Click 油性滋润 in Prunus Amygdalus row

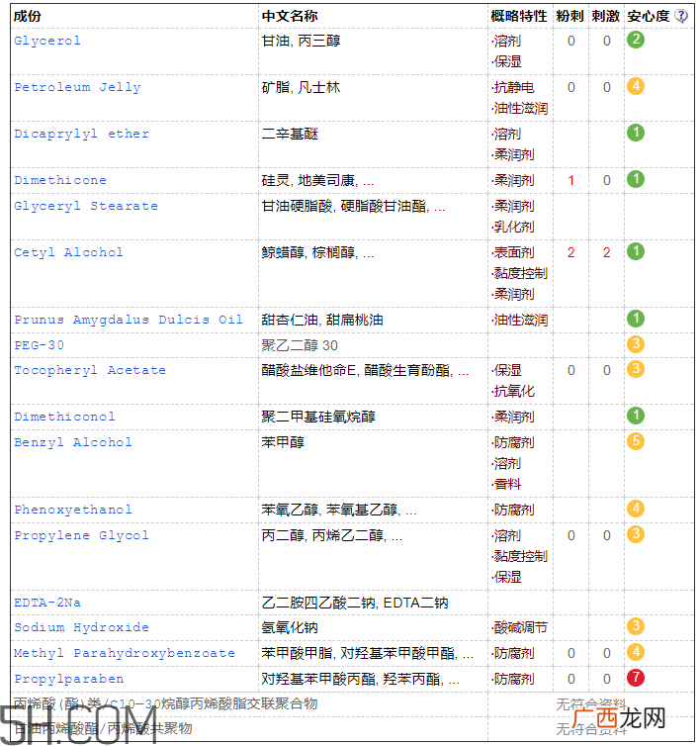[520, 320]
